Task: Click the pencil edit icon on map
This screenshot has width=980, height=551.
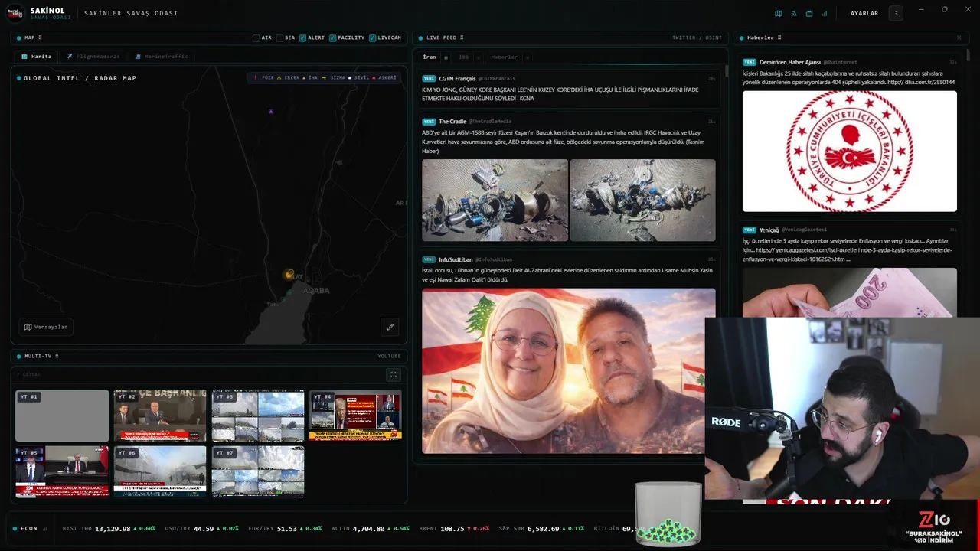Action: 390,327
